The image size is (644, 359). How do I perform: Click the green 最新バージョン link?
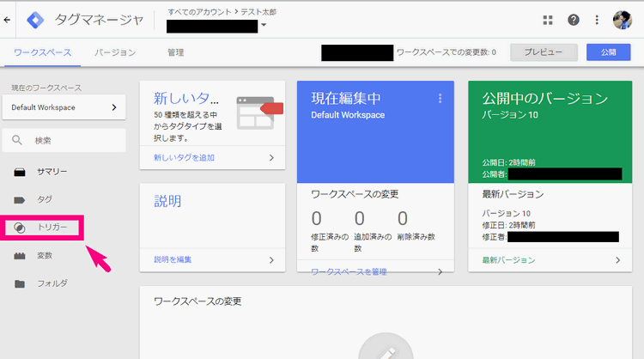508,260
